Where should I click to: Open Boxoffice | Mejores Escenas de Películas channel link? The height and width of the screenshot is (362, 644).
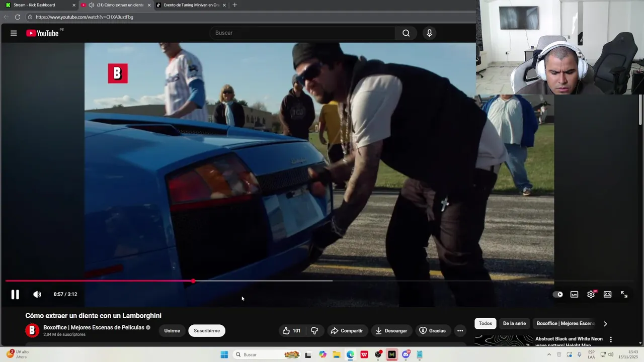coord(94,328)
